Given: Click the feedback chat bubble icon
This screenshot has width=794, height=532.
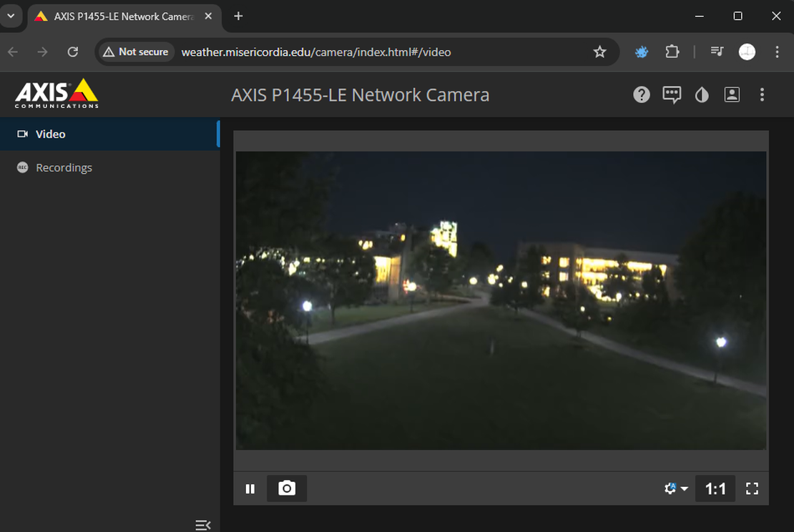Looking at the screenshot, I should coord(671,94).
